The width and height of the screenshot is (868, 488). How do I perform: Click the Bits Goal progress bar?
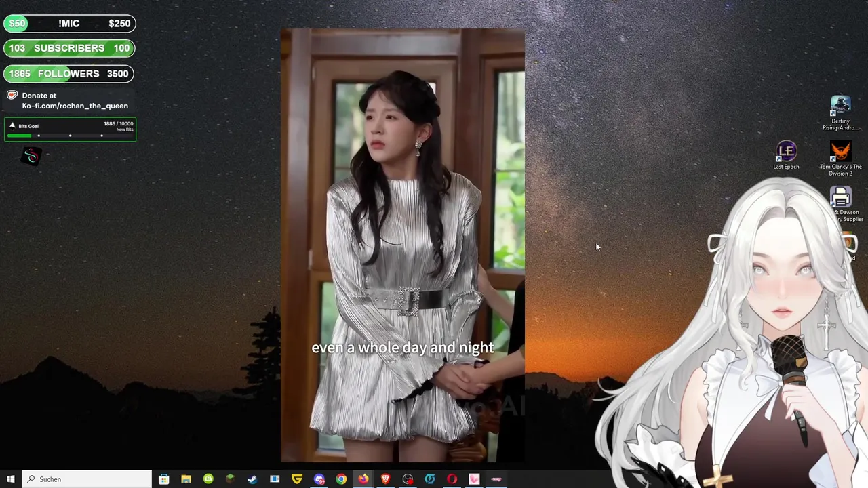coord(70,136)
